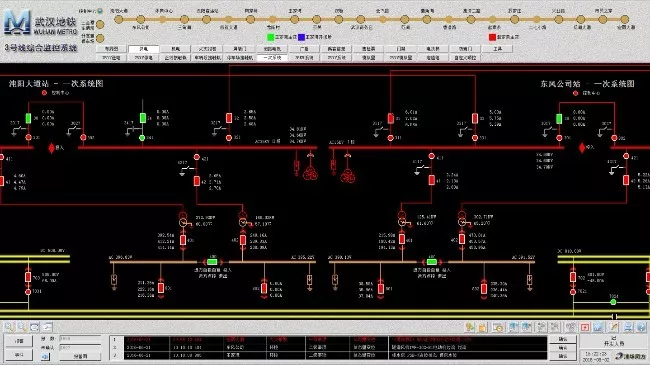Select the first station node on the line map
The image size is (650, 365).
119,19
